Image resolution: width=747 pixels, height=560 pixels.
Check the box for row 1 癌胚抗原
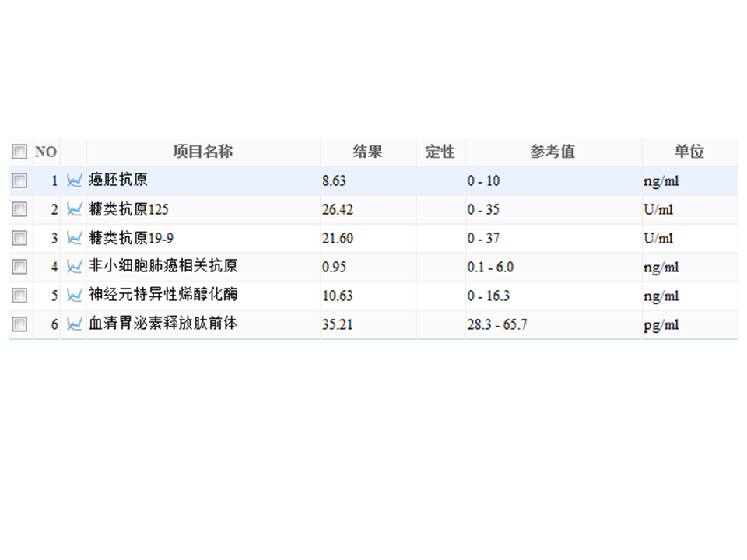coord(19,180)
